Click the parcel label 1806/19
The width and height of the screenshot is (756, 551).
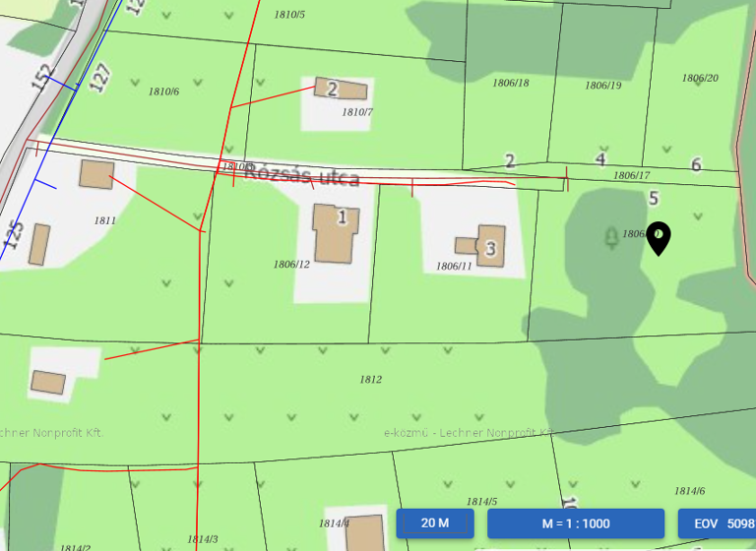click(602, 86)
